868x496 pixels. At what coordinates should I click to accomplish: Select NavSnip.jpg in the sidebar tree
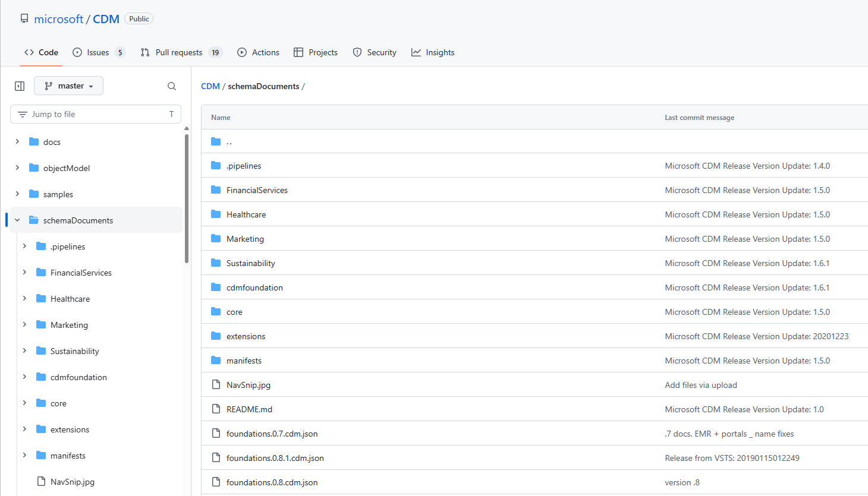coord(73,482)
